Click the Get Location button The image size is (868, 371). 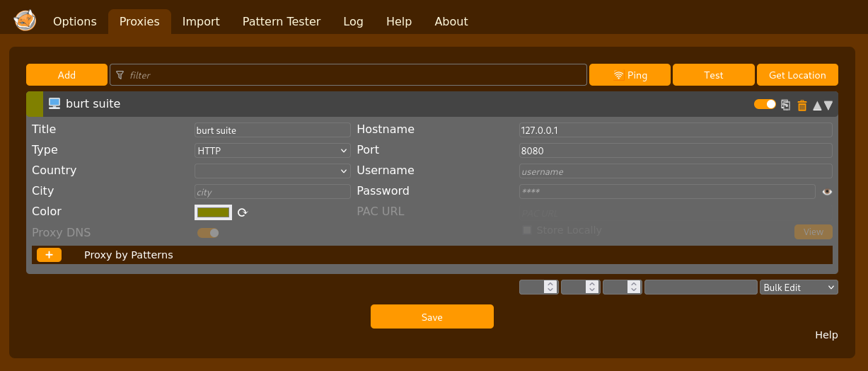pyautogui.click(x=797, y=75)
